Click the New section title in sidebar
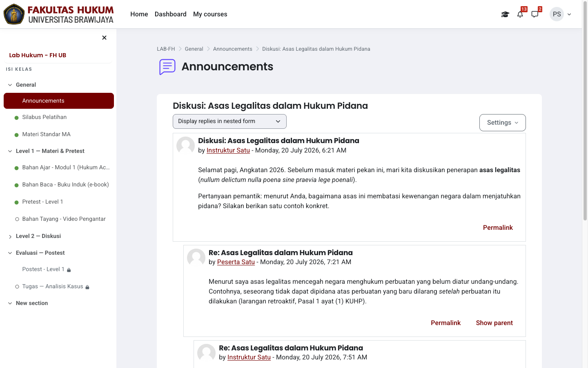This screenshot has width=588, height=368. click(32, 303)
